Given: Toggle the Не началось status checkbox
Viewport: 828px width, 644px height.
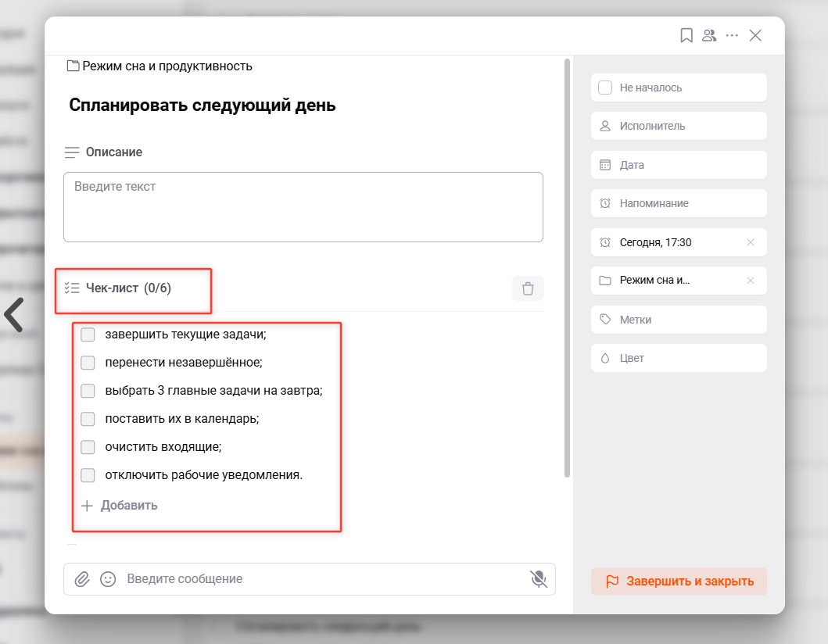Looking at the screenshot, I should click(x=604, y=88).
